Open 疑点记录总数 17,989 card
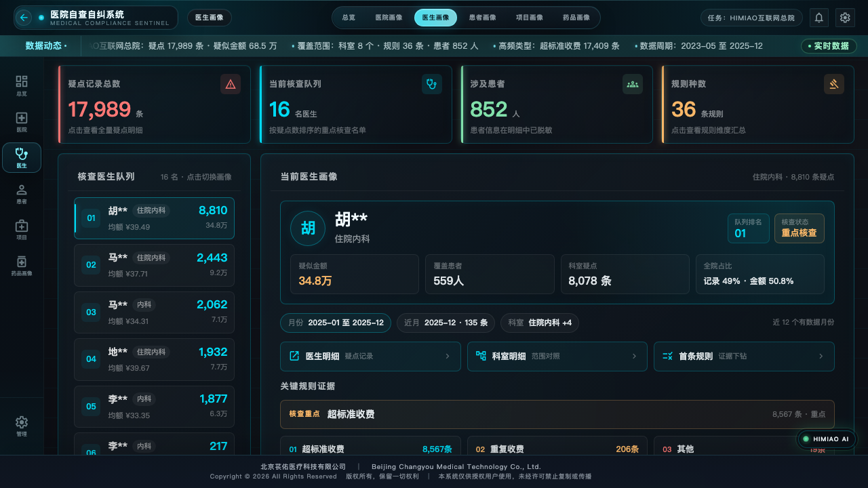This screenshot has width=868, height=488. (x=154, y=104)
